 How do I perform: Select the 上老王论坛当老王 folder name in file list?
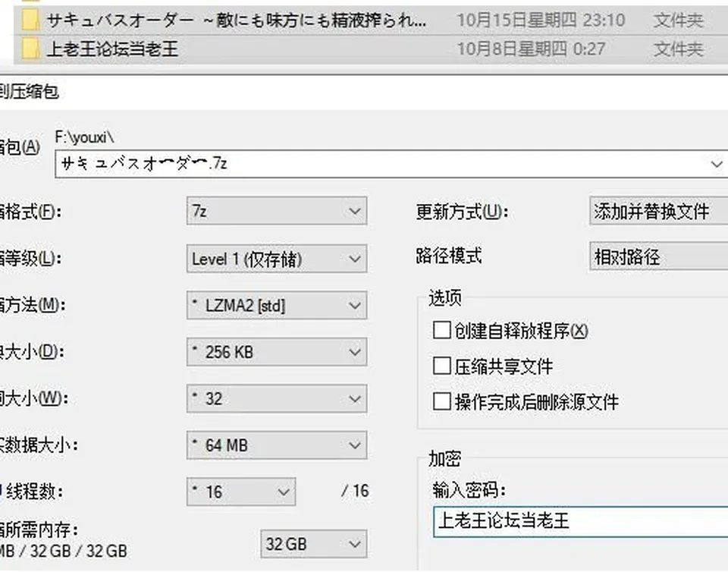coord(112,49)
